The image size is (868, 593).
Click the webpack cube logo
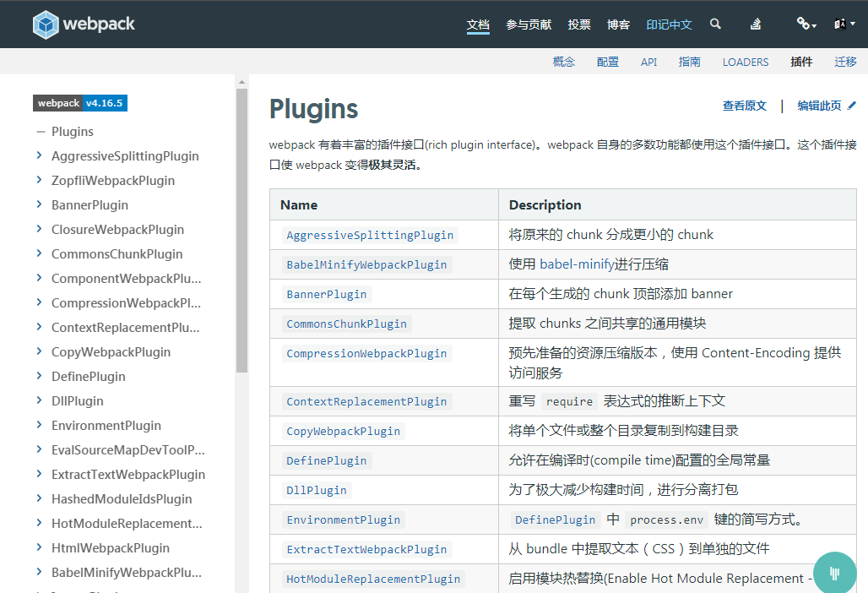[x=46, y=24]
